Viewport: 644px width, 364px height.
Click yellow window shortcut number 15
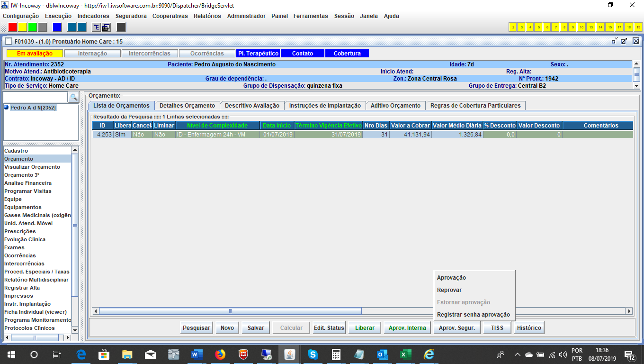pos(610,27)
